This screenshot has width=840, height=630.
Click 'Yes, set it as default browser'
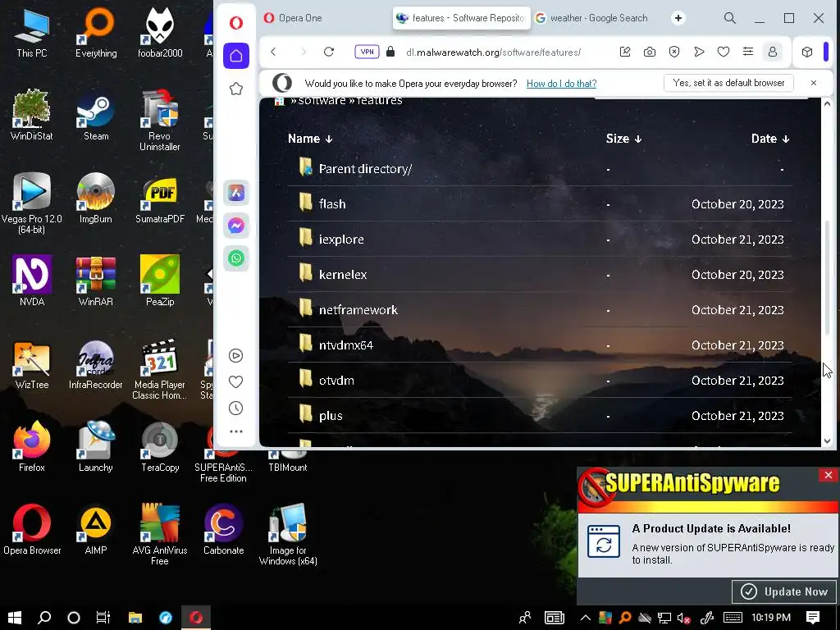click(728, 83)
